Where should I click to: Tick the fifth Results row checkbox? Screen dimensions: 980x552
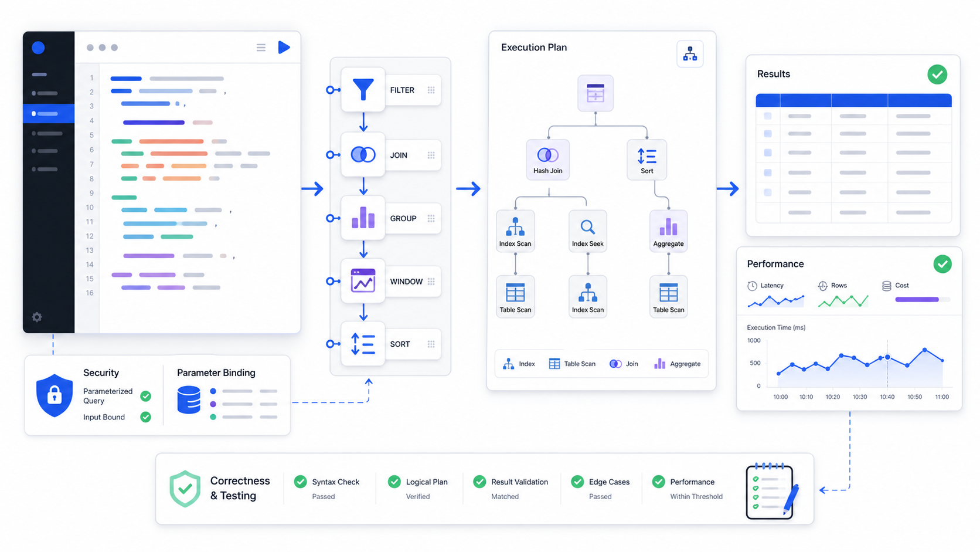pos(768,192)
